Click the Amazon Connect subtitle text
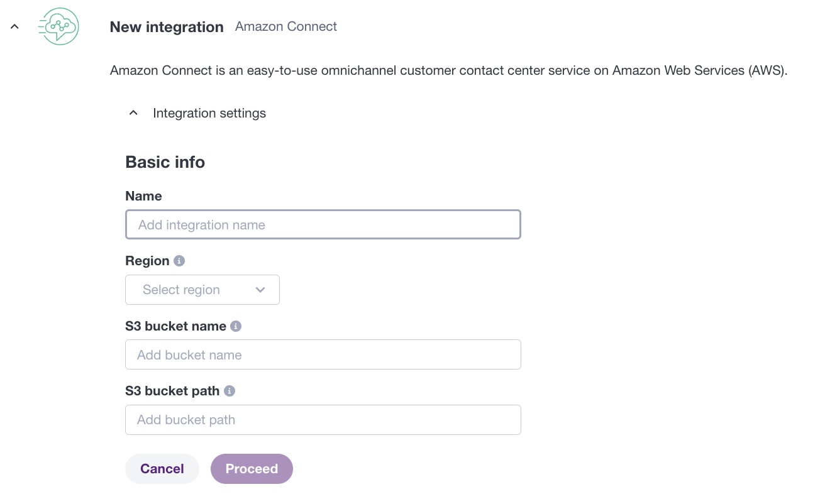825x504 pixels. pos(286,26)
